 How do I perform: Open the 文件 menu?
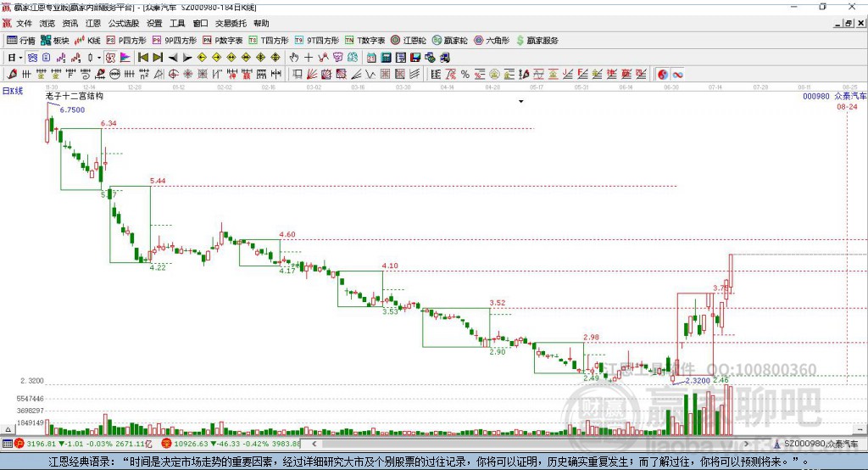point(24,23)
